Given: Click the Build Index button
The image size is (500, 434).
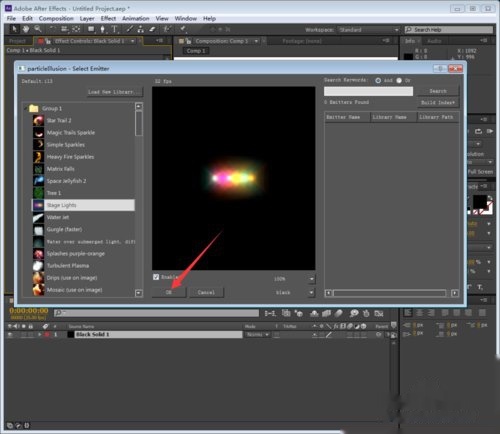Looking at the screenshot, I should point(438,103).
